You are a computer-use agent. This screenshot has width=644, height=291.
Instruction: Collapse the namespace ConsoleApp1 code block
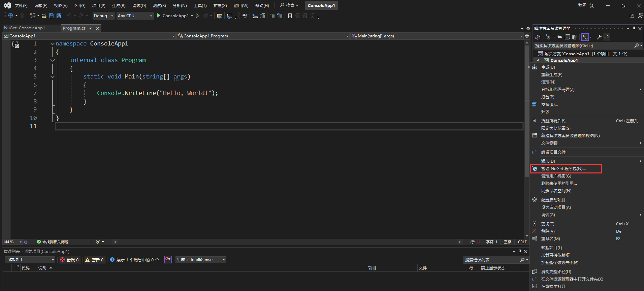(x=53, y=44)
